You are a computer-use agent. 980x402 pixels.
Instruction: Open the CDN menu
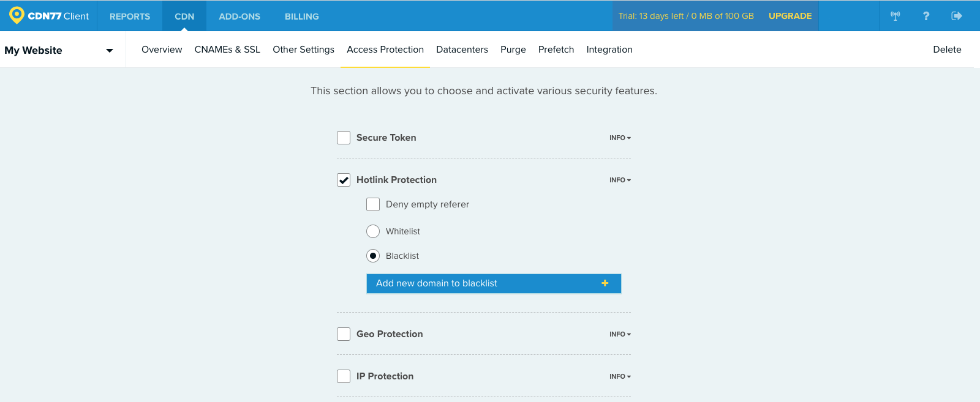point(184,17)
